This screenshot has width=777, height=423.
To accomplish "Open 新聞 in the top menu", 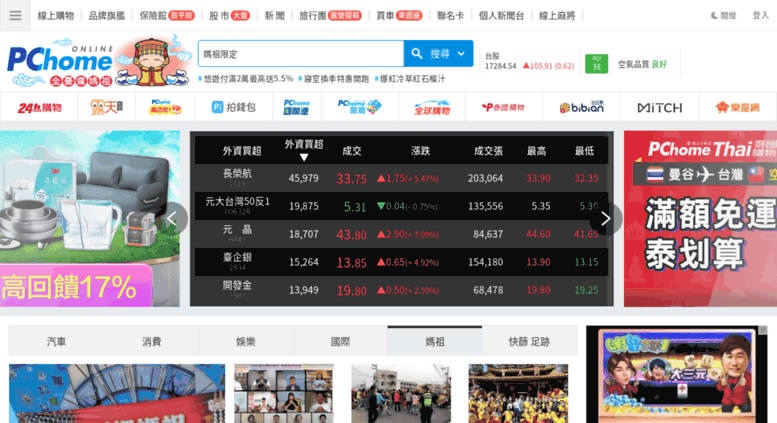I will [x=275, y=15].
